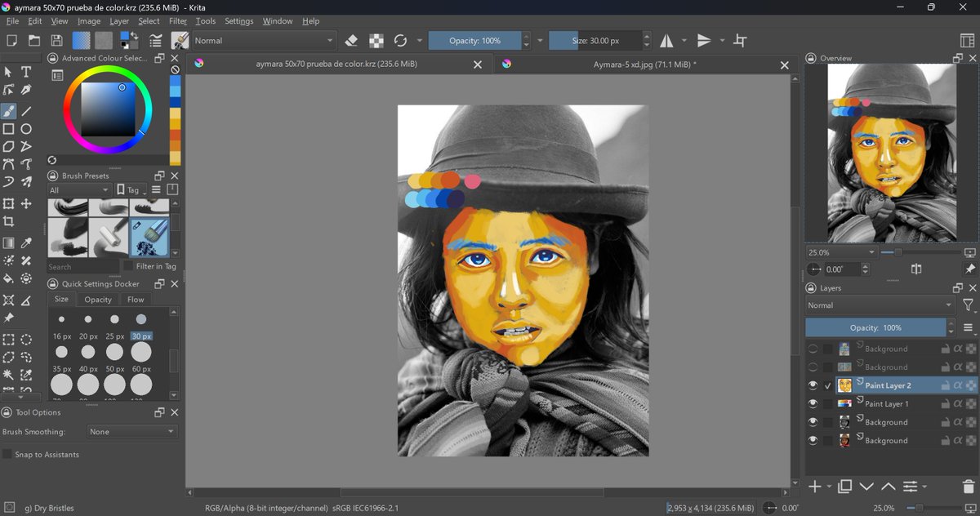Open the layer filter funnel menu
The width and height of the screenshot is (980, 516).
pos(969,305)
